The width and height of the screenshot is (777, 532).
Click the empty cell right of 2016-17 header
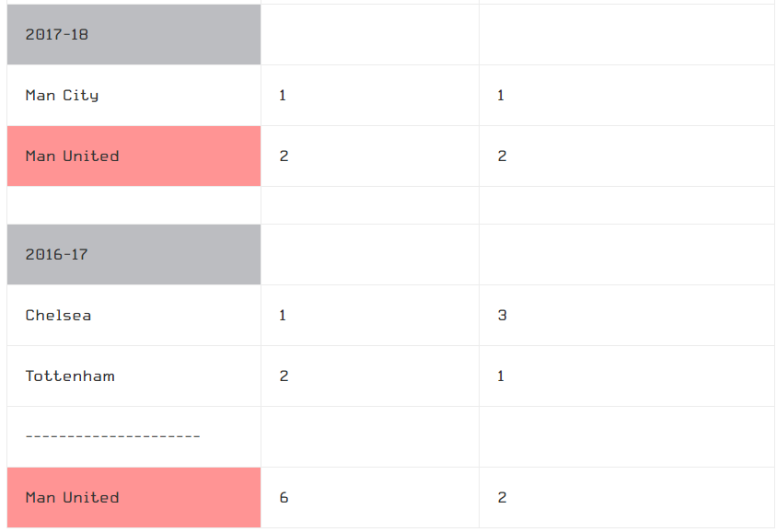point(370,255)
